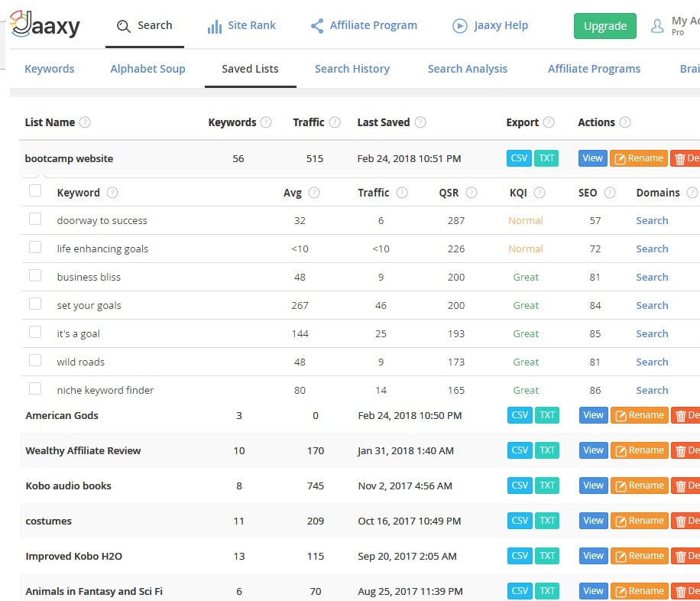Export costumes list as TXT
This screenshot has width=700, height=601.
coord(547,521)
